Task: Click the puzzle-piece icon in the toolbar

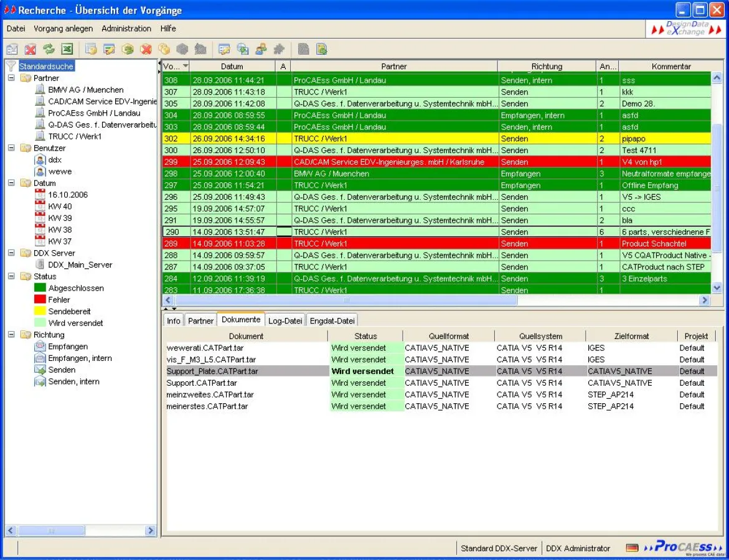Action: (279, 49)
